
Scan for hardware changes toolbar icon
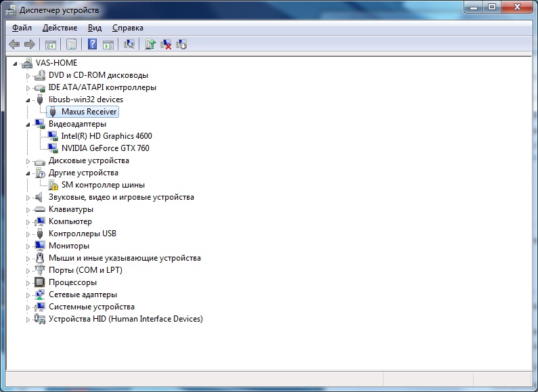click(129, 44)
